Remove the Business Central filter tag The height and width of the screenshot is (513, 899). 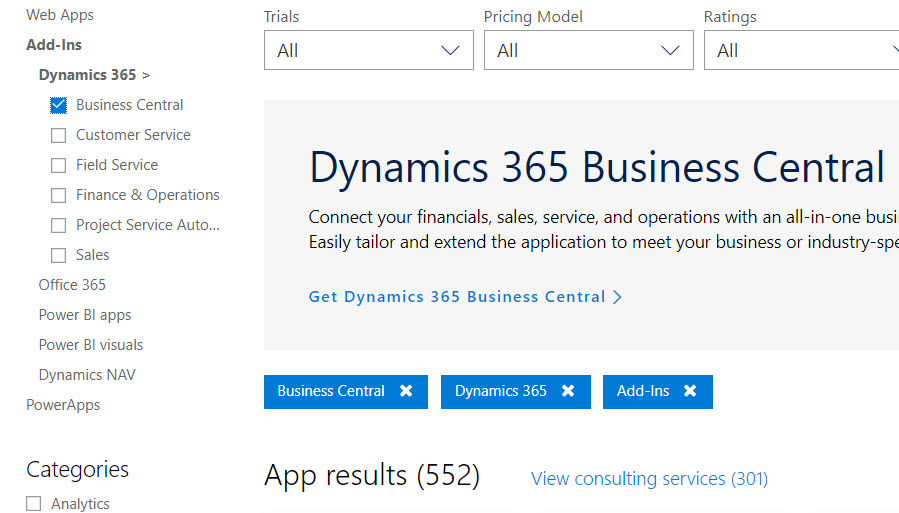[x=406, y=391]
